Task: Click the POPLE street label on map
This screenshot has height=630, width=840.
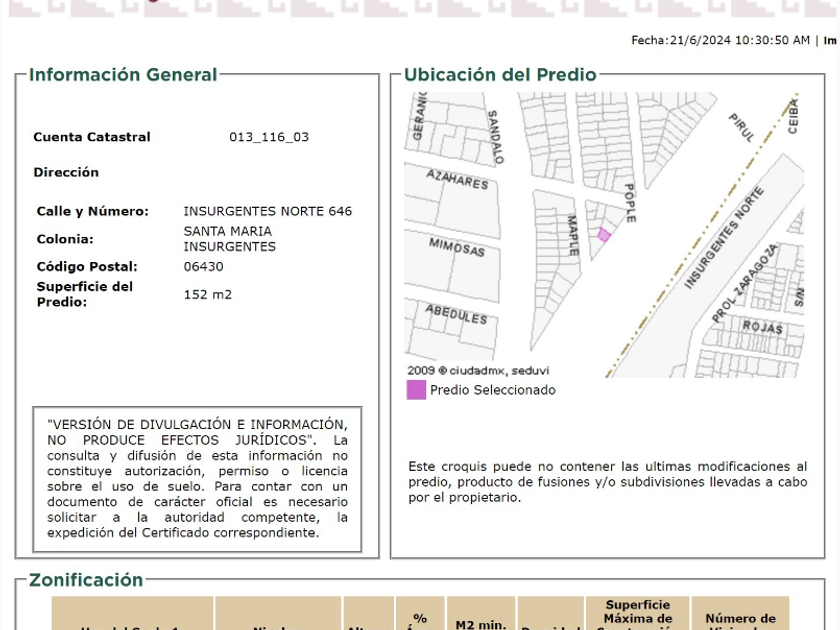Action: coord(631,203)
